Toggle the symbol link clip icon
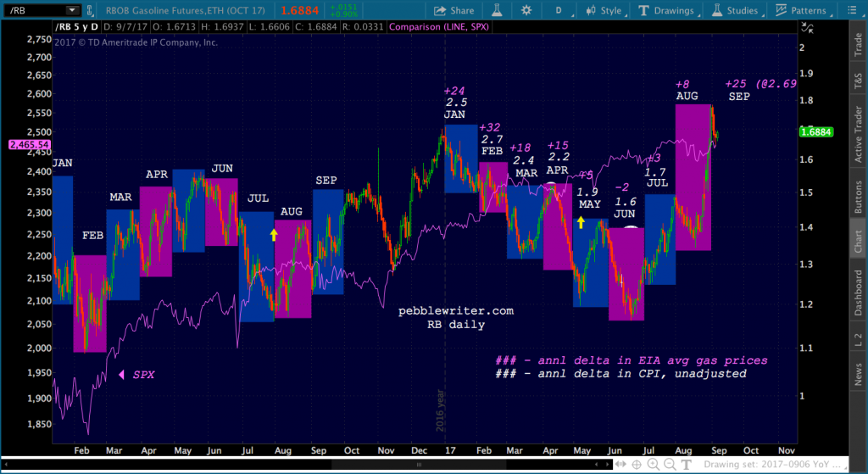The height and width of the screenshot is (474, 868). pos(89,10)
